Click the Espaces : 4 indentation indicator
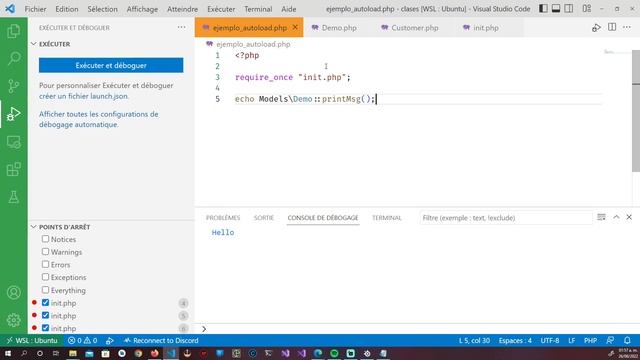Viewport: 640px width, 360px height. [515, 340]
